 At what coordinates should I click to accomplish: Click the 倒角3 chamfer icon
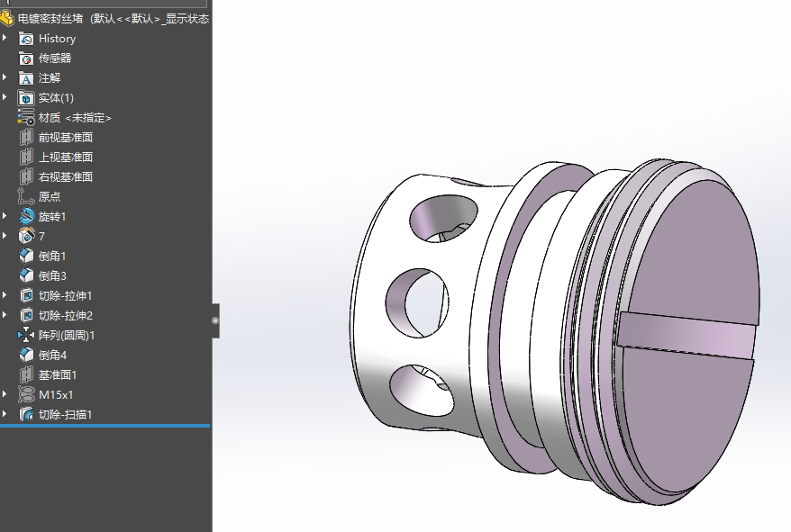tap(26, 275)
